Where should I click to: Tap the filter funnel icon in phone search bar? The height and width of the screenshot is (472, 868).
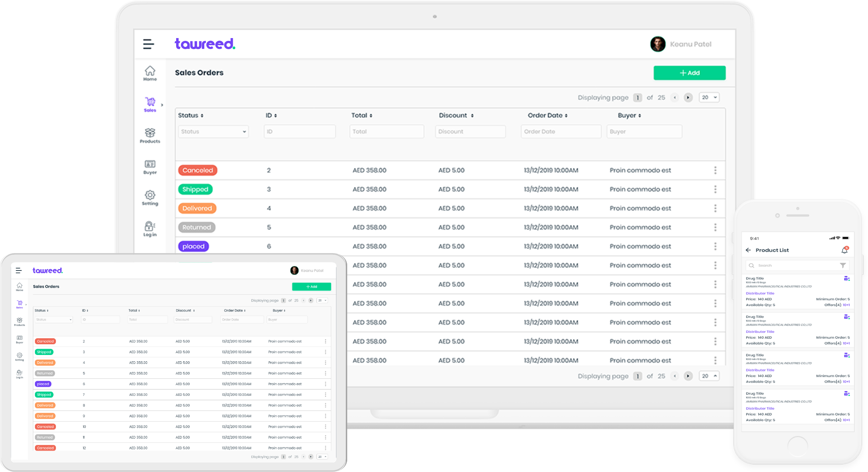[843, 265]
